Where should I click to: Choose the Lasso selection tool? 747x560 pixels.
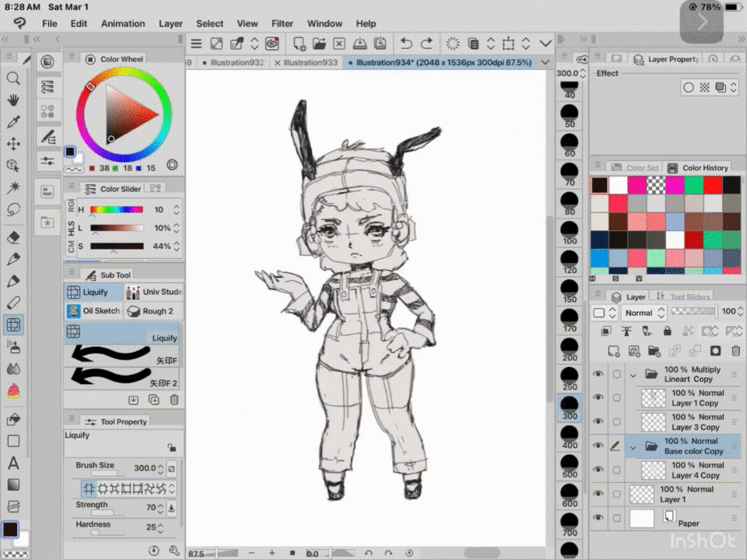[13, 210]
